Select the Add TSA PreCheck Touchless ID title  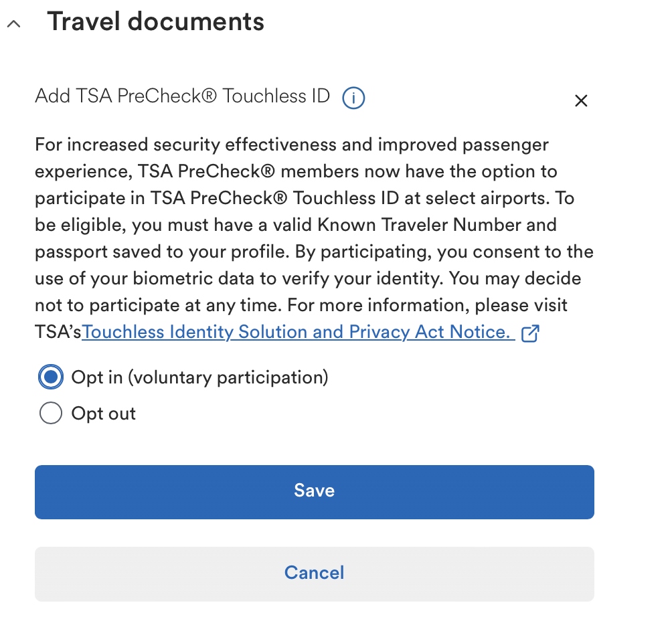click(x=181, y=96)
